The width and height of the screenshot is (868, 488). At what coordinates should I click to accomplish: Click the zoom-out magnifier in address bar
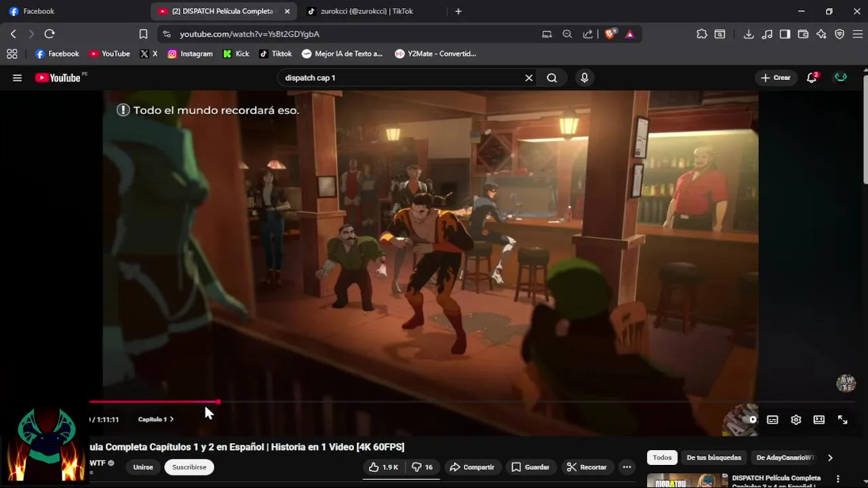click(x=567, y=34)
